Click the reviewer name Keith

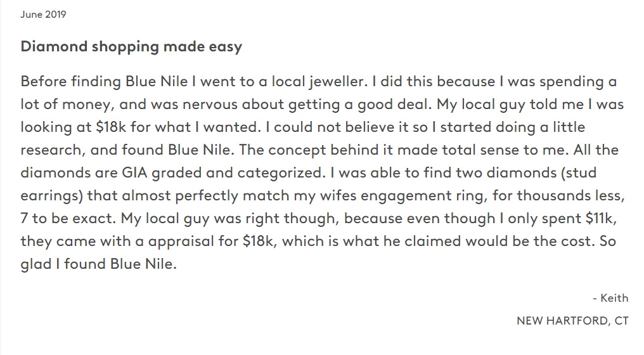[x=614, y=298]
